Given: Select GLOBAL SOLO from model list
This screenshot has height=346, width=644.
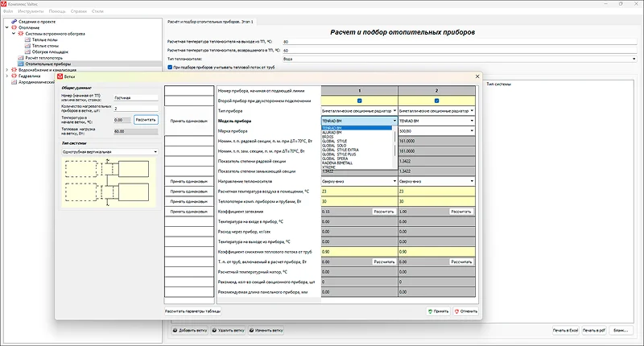Looking at the screenshot, I should pos(357,146).
